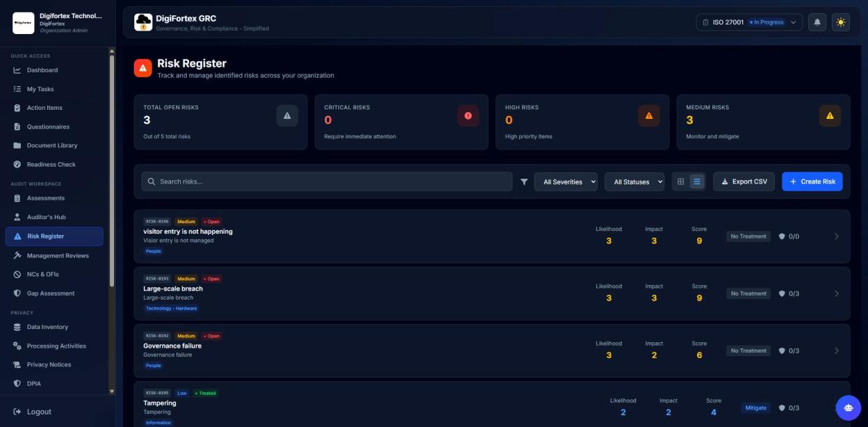This screenshot has width=868, height=427.
Task: Click the Risk Register red header icon
Action: tap(142, 67)
